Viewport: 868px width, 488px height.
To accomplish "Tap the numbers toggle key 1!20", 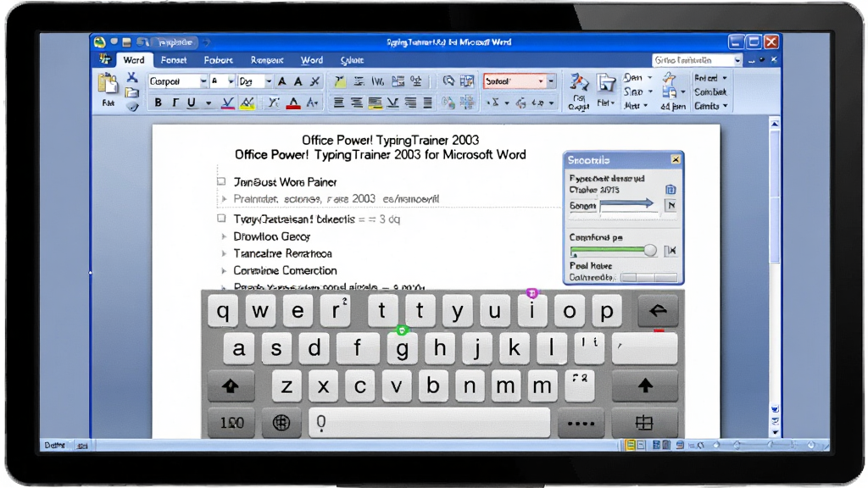I will 231,423.
